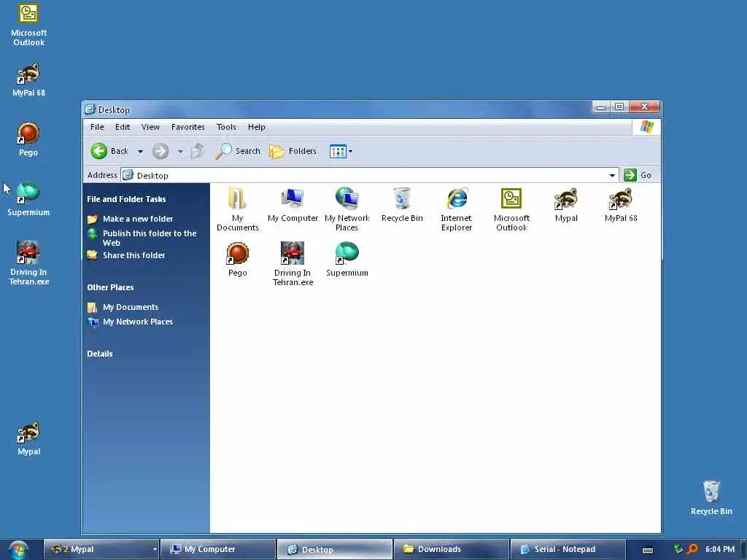This screenshot has width=747, height=560.
Task: Select Driving In Tehran.exe in Desktop window
Action: point(293,264)
